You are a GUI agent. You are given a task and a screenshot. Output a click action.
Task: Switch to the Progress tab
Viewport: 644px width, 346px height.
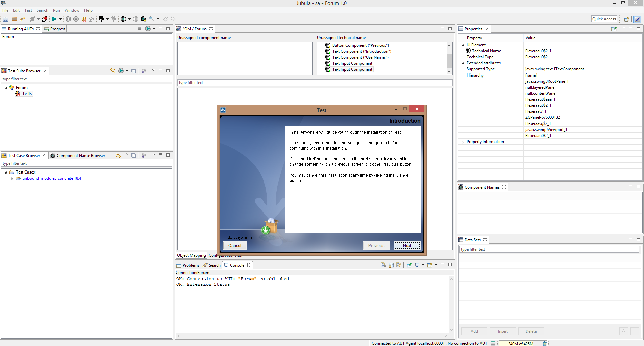[55, 29]
